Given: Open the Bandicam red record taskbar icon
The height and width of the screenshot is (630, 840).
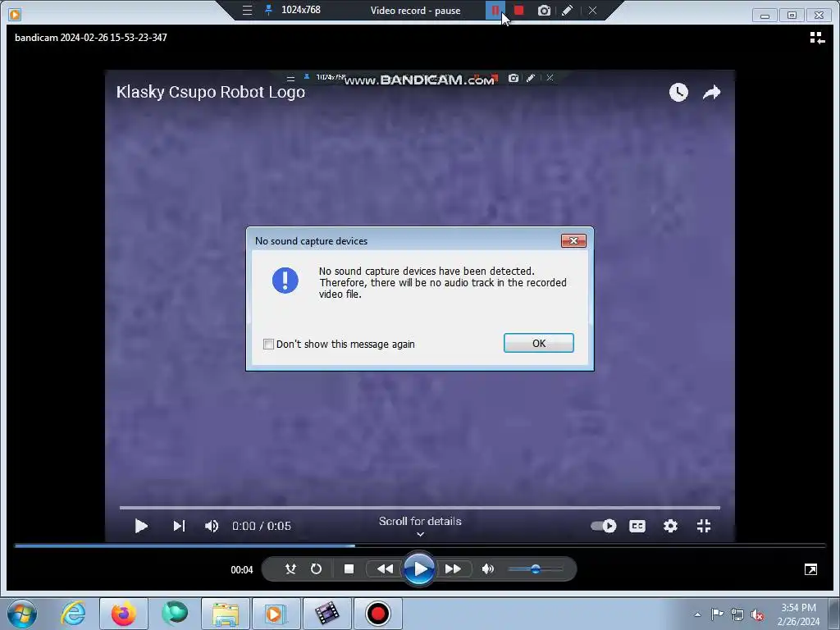Looking at the screenshot, I should (x=378, y=614).
